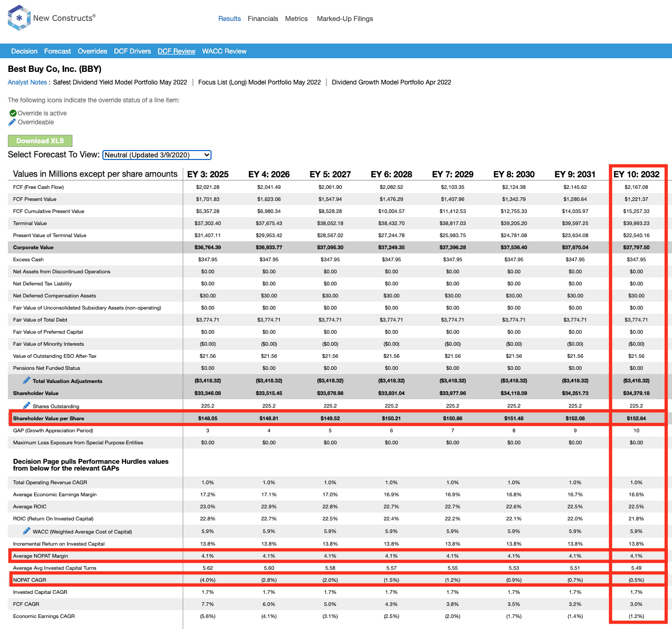Click the $152.64 Shareholder Value per Share cell
Screen dimensions: 672x629
(636, 419)
